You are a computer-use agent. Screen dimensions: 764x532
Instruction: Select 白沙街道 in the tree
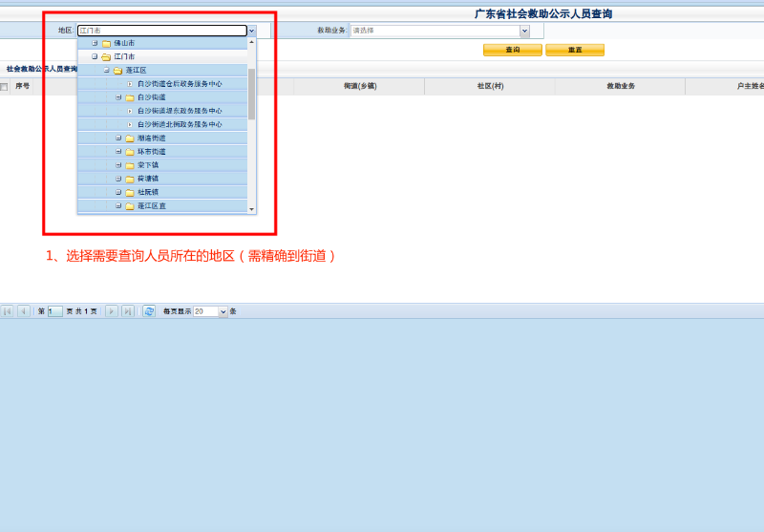152,97
